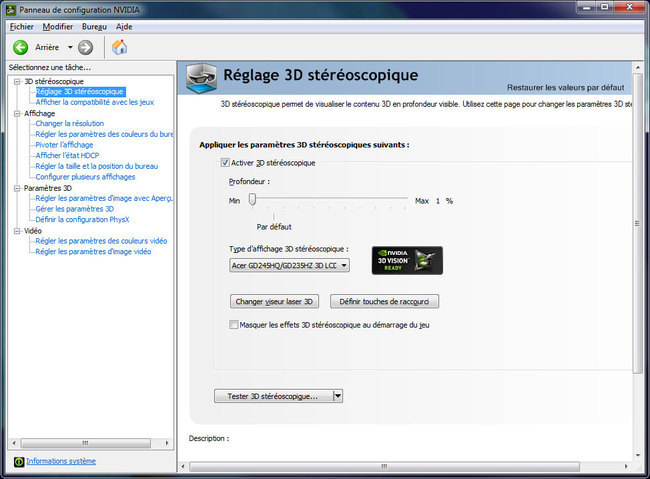Open Régler les paramètres d'image avec Aperçu
The image size is (650, 479).
coord(104,198)
